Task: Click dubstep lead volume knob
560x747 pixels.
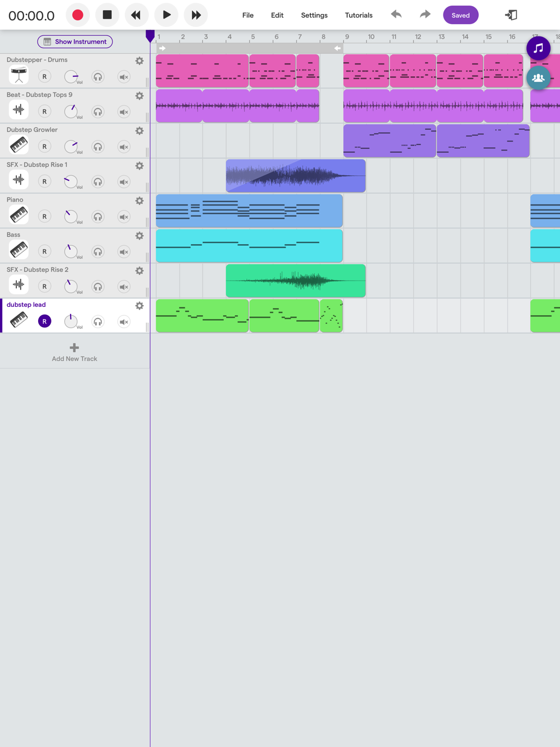Action: pos(71,321)
